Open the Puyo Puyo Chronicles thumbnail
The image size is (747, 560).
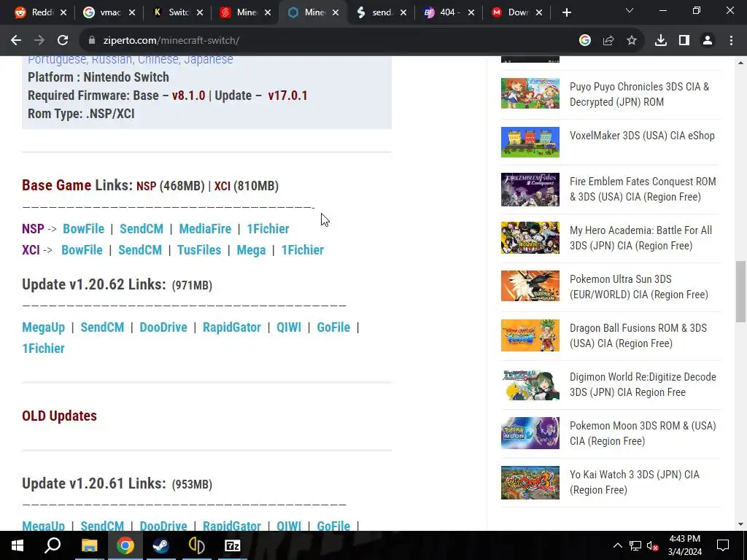click(530, 93)
